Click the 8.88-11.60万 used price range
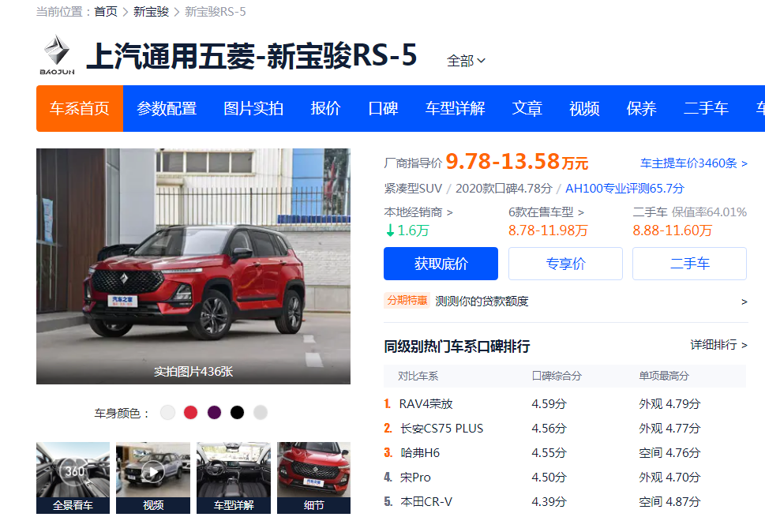765x532 pixels. [673, 230]
